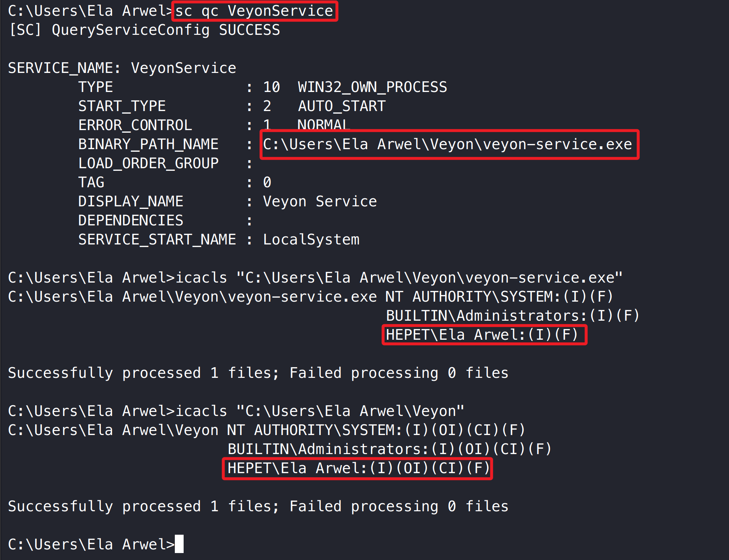This screenshot has height=560, width=729.
Task: Click the highlighted HEPET\Ela Arwel:(I)(OI)(CI)(F) entry
Action: [x=358, y=468]
